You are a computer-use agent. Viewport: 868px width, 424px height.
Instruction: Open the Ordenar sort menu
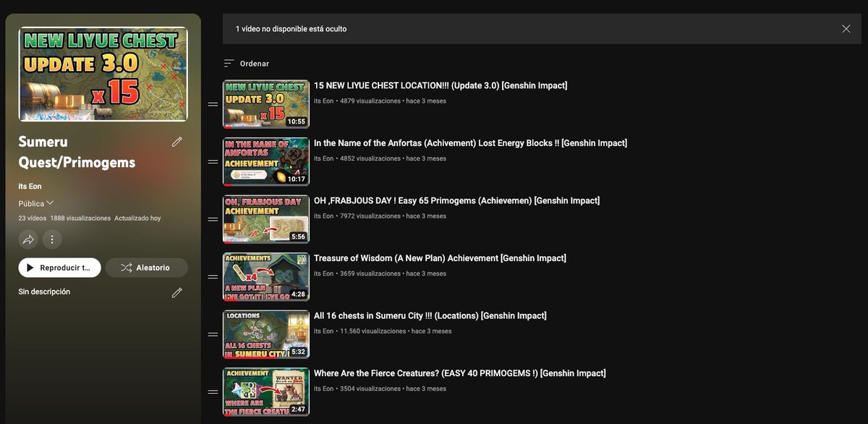point(247,64)
